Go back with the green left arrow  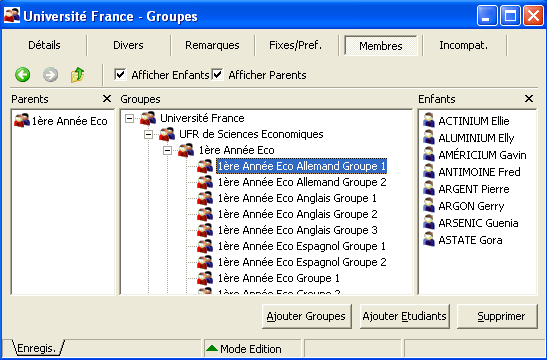[x=23, y=75]
